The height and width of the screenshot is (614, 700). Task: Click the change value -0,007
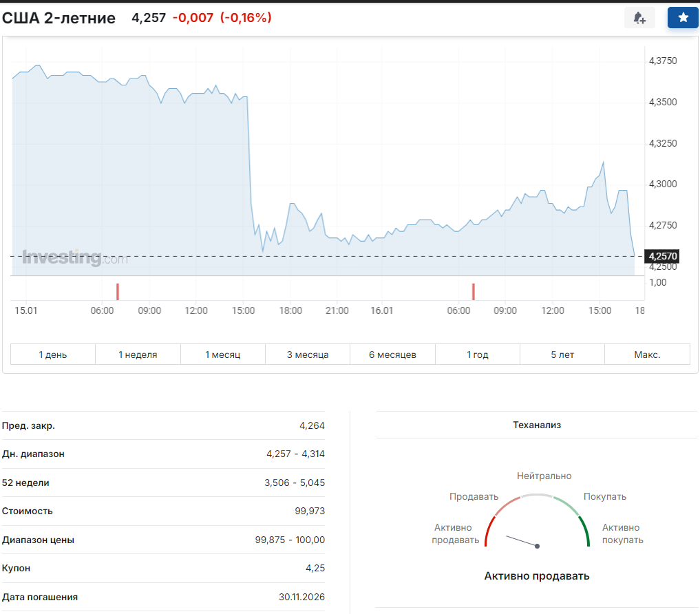(x=193, y=18)
